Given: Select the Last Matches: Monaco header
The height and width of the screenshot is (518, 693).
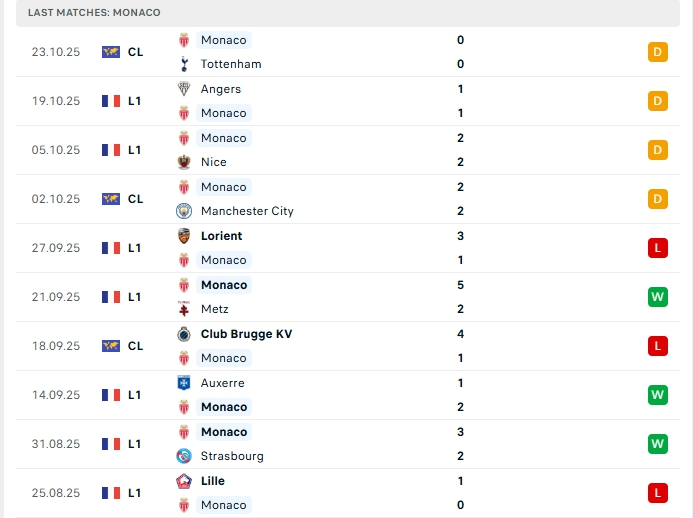Looking at the screenshot, I should click(x=94, y=12).
